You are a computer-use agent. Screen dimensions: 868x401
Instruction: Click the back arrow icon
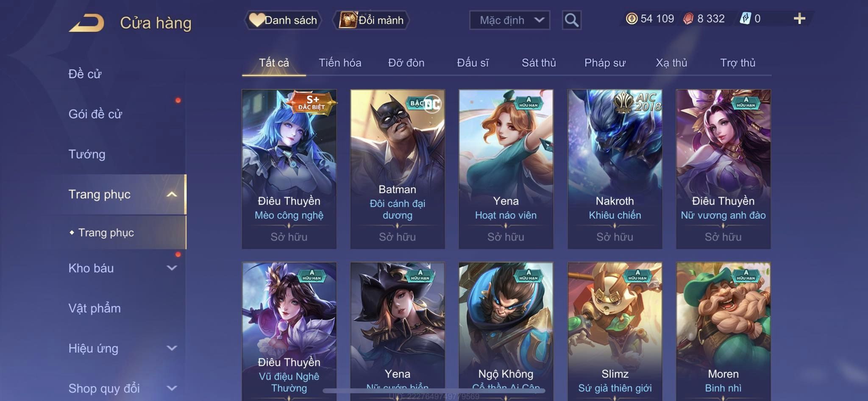(87, 23)
